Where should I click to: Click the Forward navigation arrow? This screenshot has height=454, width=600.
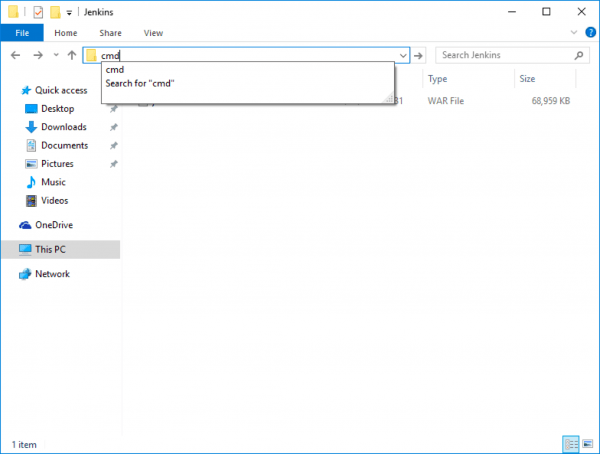(x=38, y=56)
